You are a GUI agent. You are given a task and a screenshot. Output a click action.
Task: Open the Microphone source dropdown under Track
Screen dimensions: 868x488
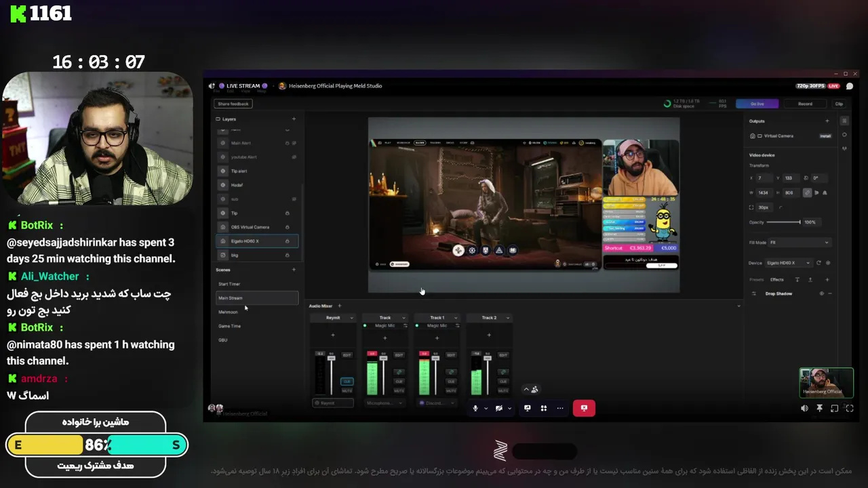(x=385, y=403)
